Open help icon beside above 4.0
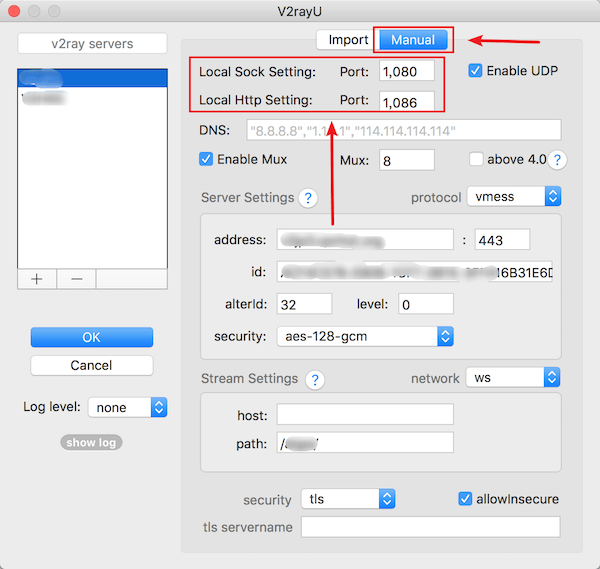The image size is (600, 569). tap(557, 160)
